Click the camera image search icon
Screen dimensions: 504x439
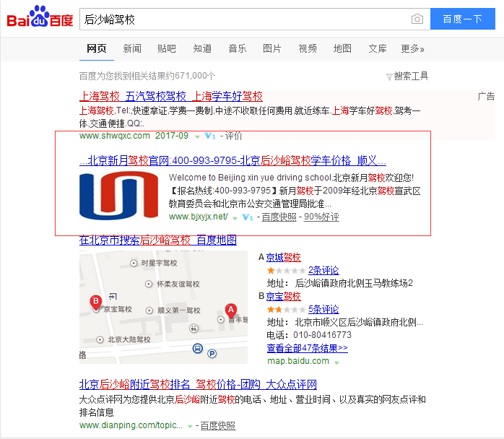pos(417,19)
